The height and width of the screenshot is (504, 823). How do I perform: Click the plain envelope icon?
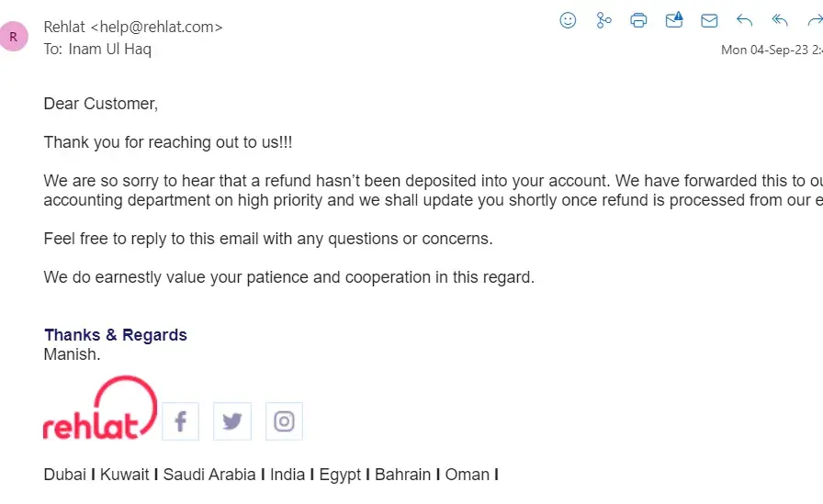pos(709,20)
